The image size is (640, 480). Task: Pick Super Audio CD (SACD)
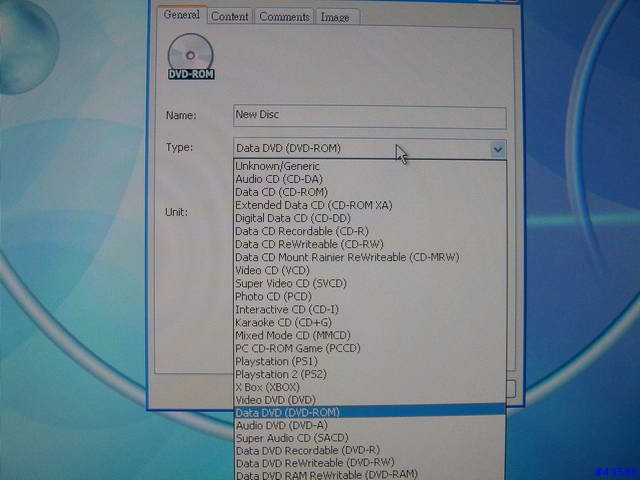pyautogui.click(x=370, y=438)
